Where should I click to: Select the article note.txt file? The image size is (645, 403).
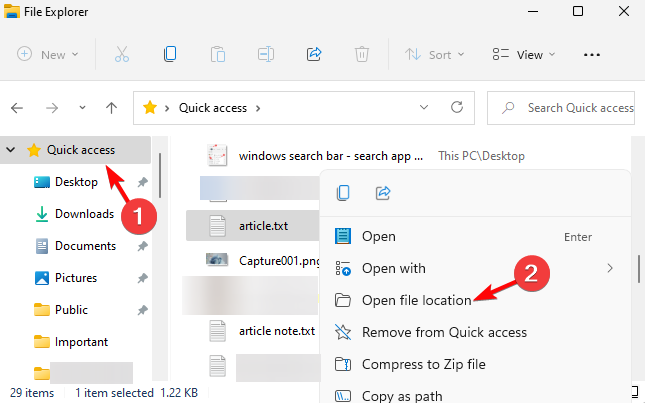(x=277, y=331)
